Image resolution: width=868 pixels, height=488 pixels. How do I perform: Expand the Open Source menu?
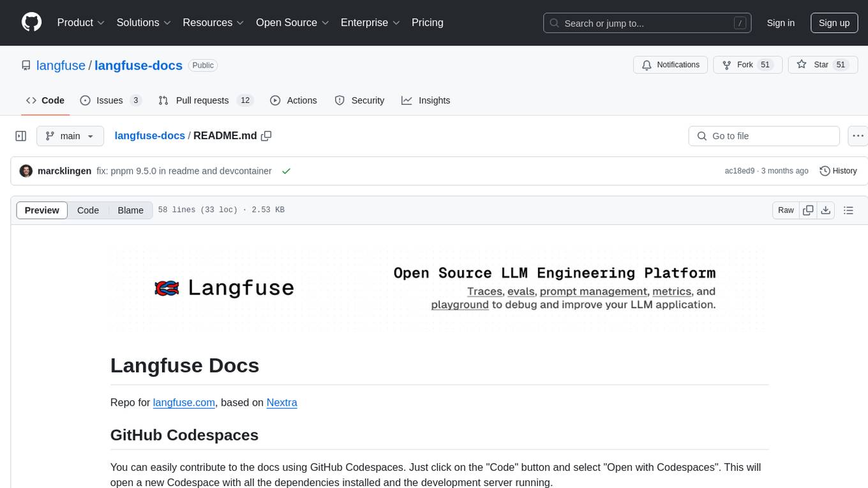point(292,22)
